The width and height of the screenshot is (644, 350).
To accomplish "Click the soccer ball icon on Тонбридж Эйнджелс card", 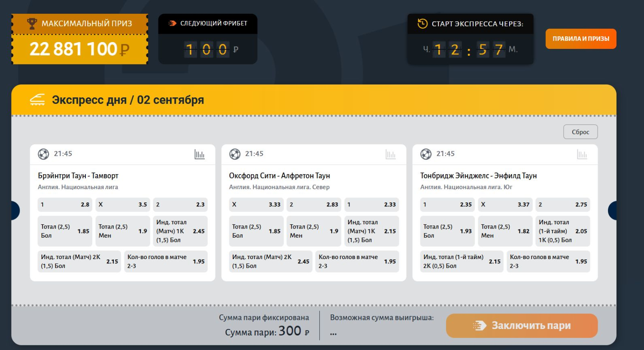I will click(426, 154).
